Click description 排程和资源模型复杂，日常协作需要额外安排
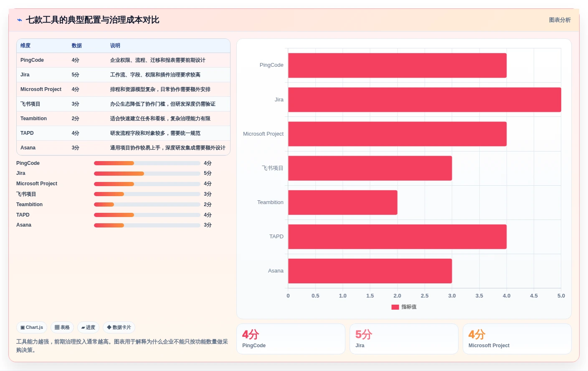Image resolution: width=588 pixels, height=371 pixels. (160, 89)
